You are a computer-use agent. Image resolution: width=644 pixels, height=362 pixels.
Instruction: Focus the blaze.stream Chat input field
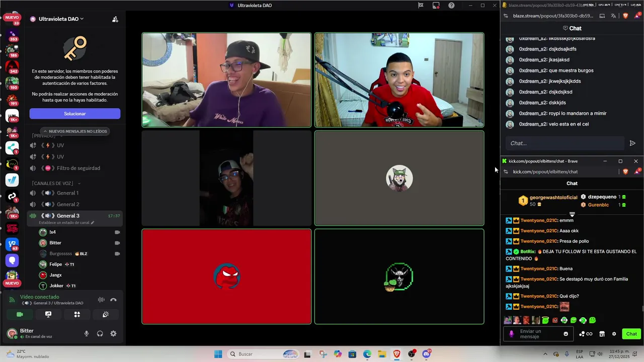[x=565, y=143]
